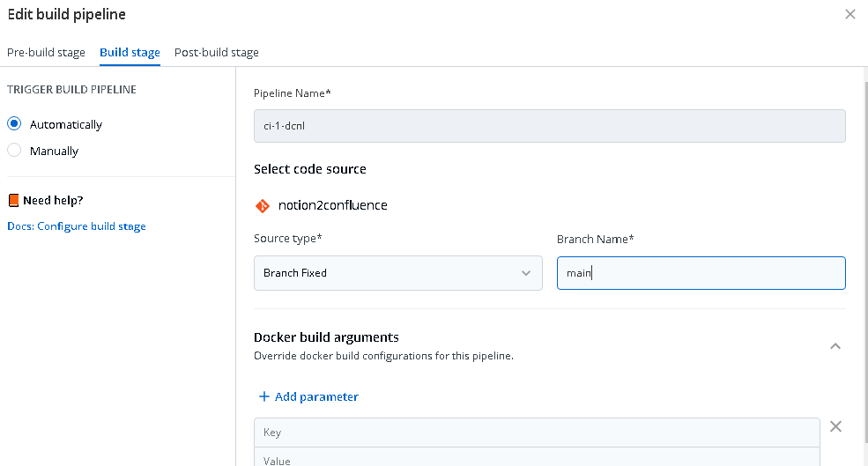This screenshot has width=868, height=466.
Task: Choose the Manually trigger radio button
Action: coord(14,151)
